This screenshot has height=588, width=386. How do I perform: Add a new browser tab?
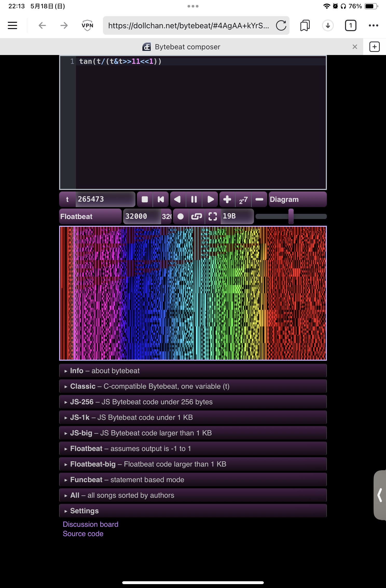click(x=374, y=47)
